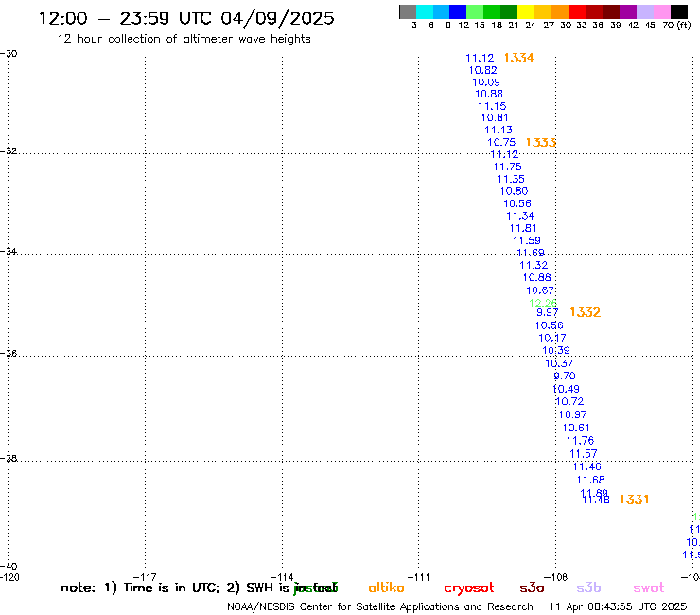Click the wave height reading 11.34
Image resolution: width=700 pixels, height=615 pixels.
[x=520, y=216]
